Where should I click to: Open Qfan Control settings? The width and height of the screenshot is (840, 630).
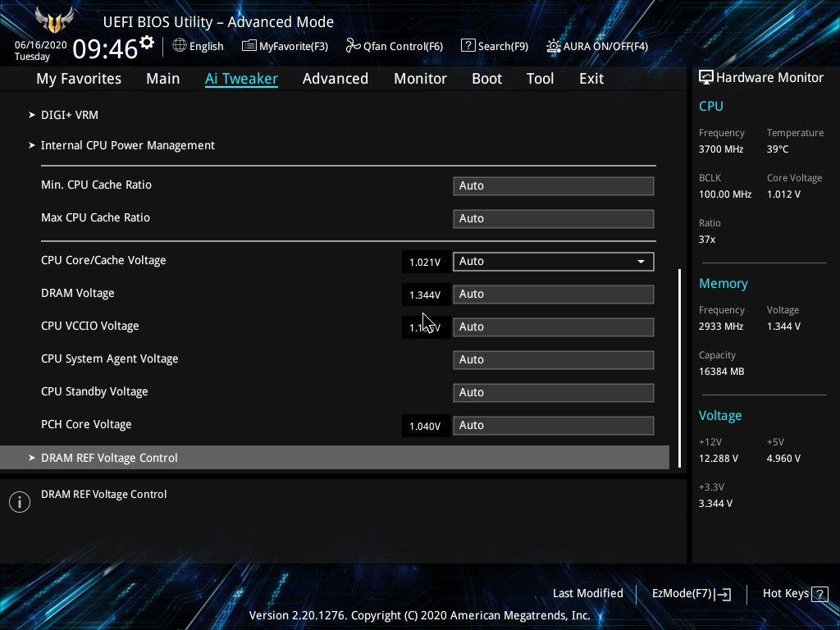(394, 46)
